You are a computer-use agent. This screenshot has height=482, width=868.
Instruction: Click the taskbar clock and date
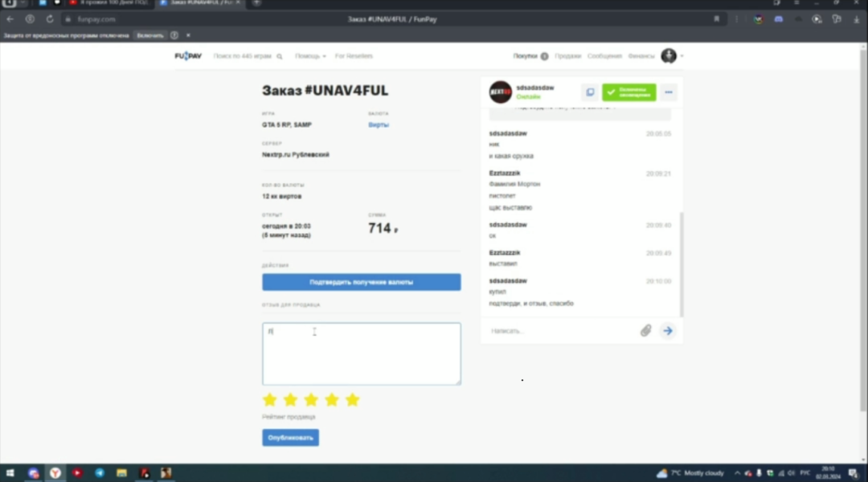pyautogui.click(x=828, y=473)
